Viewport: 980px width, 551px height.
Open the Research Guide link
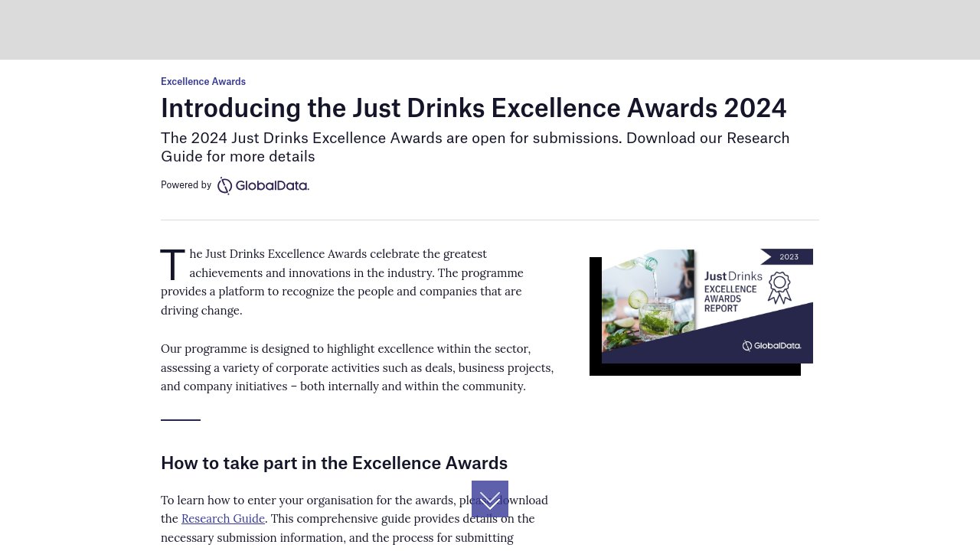tap(223, 518)
